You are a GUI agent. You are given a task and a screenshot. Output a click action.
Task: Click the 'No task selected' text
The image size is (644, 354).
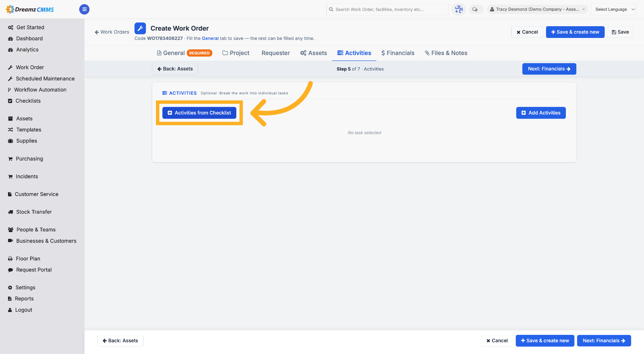[364, 133]
